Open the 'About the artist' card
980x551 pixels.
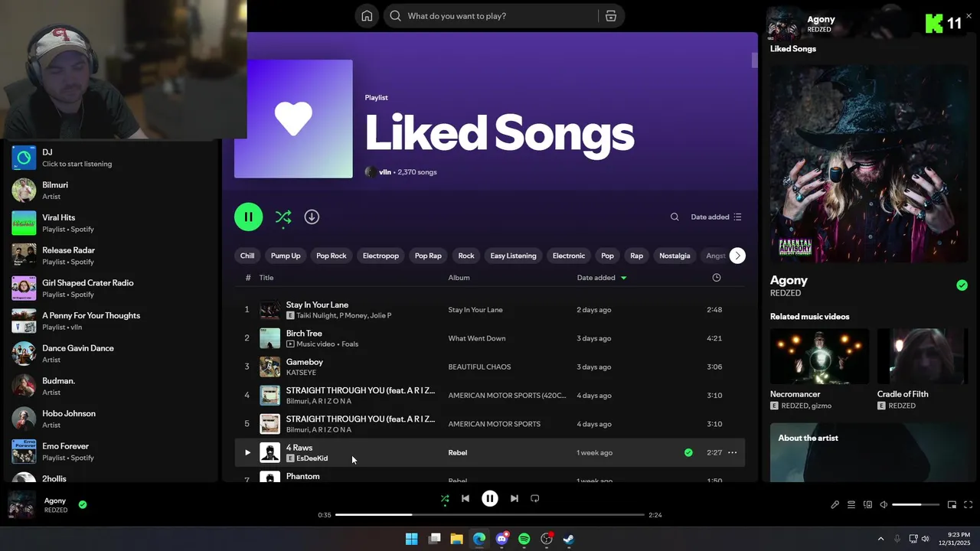[869, 452]
